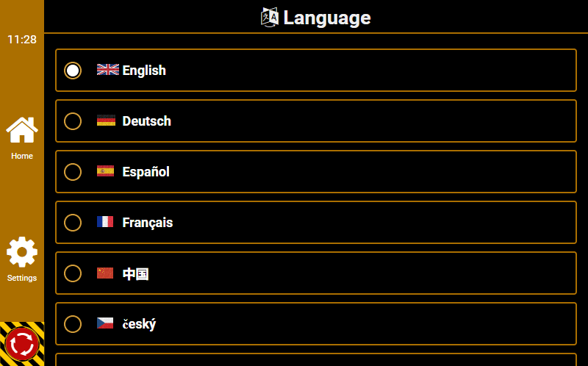588x366 pixels.
Task: Click the Home house icon
Action: [x=22, y=131]
